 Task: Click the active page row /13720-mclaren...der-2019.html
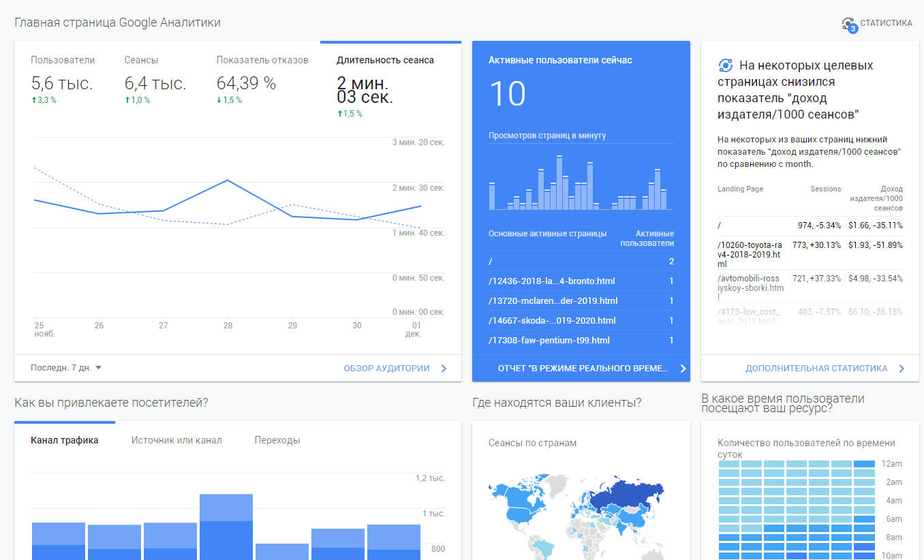click(581, 301)
